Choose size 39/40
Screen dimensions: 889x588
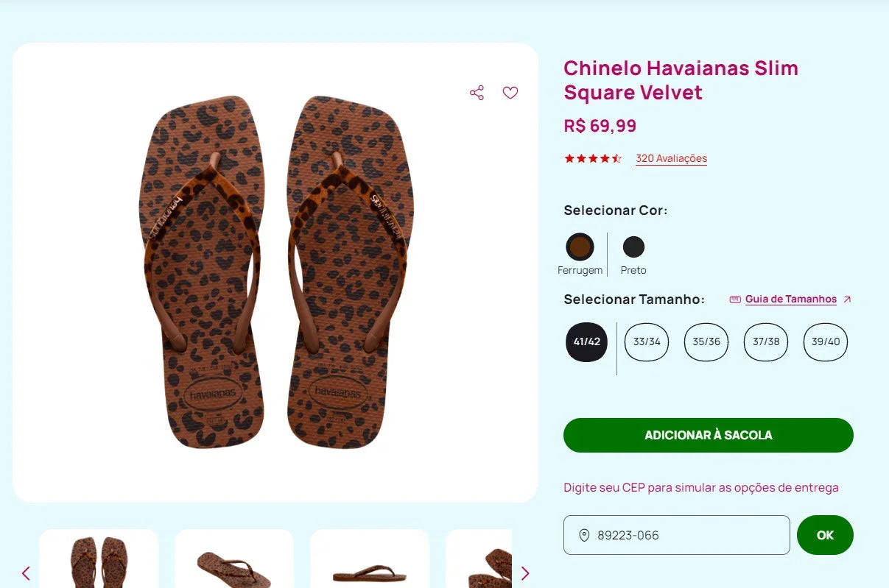coord(825,341)
